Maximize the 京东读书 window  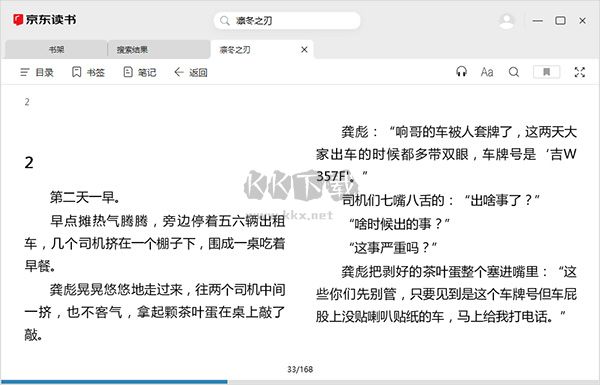[x=560, y=21]
